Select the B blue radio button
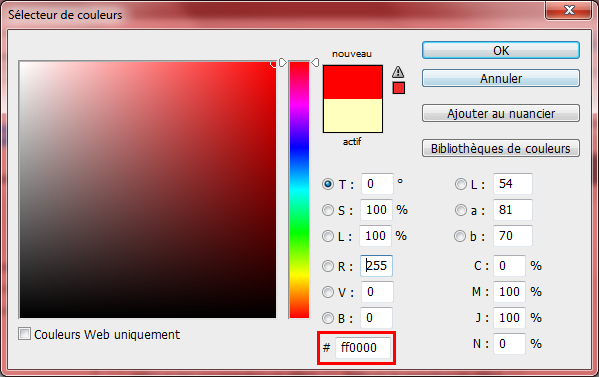This screenshot has height=377, width=599. click(328, 318)
